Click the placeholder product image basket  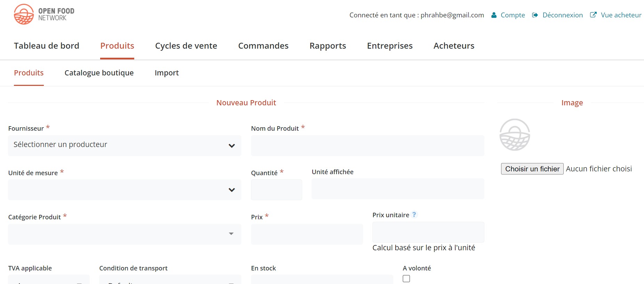tap(515, 135)
